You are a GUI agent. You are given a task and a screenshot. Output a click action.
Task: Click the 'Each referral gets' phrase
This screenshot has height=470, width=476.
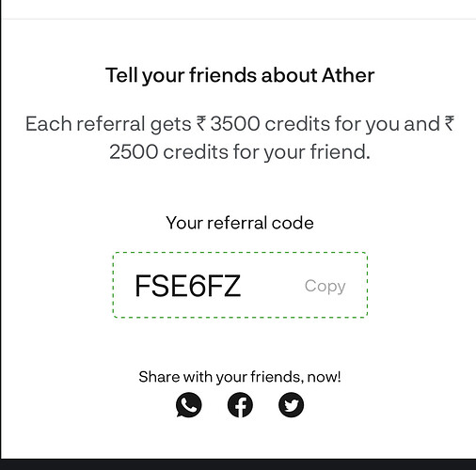coord(108,124)
